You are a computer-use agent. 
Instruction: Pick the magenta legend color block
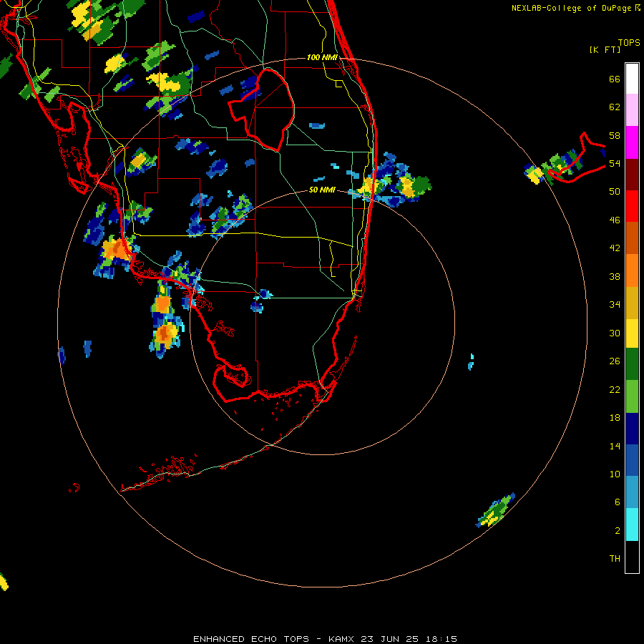[632, 142]
